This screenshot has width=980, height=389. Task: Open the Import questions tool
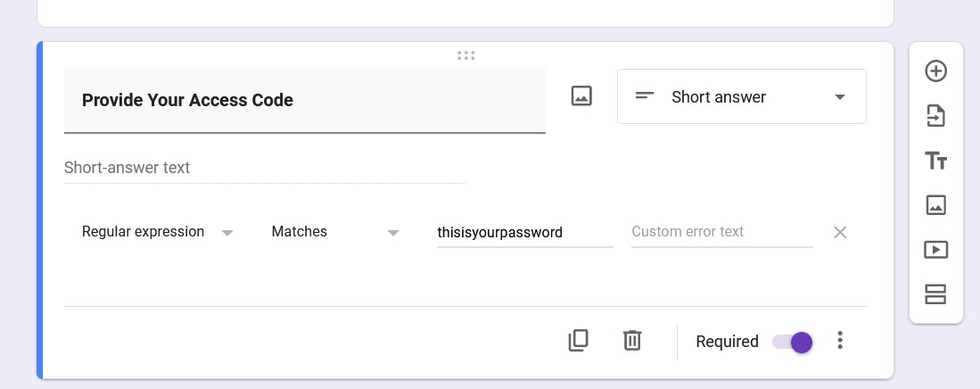point(935,116)
